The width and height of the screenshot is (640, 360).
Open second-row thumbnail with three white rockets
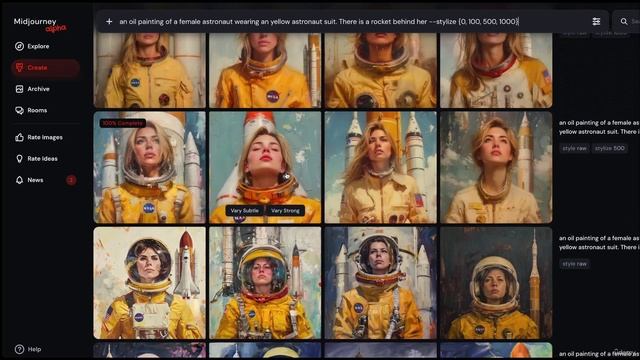pos(380,167)
